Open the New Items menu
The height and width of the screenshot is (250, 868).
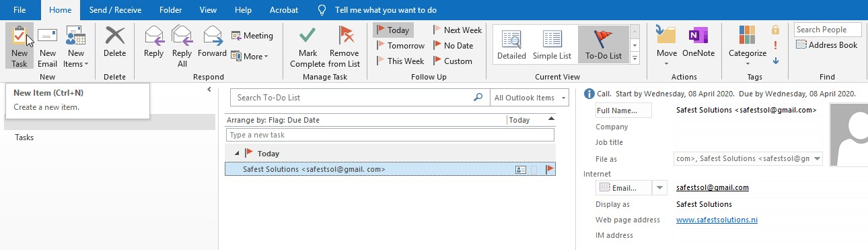[x=75, y=46]
